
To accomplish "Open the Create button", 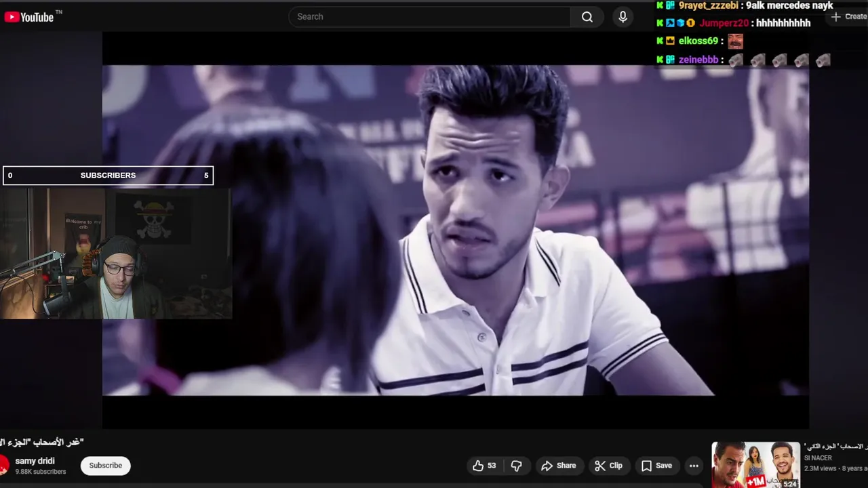I will pyautogui.click(x=849, y=17).
